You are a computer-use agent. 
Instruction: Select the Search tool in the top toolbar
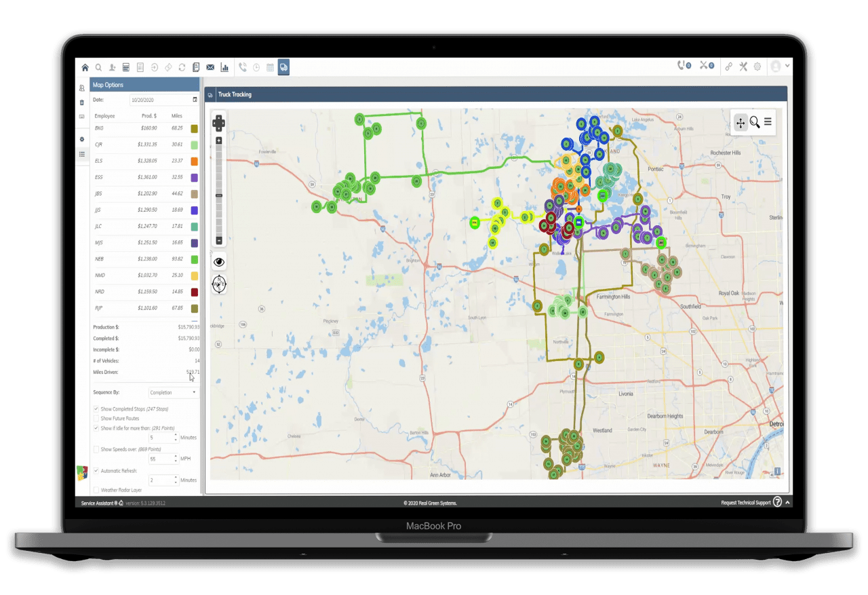[98, 67]
